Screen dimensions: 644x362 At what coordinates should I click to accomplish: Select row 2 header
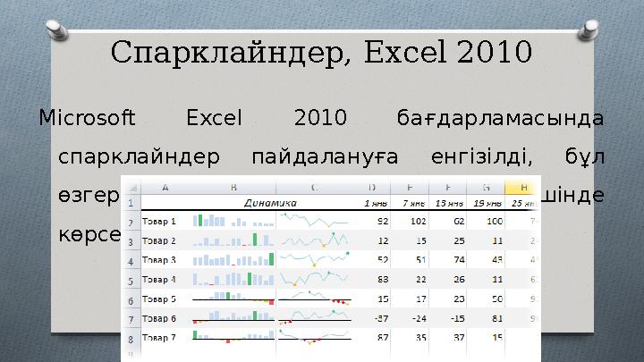point(131,222)
